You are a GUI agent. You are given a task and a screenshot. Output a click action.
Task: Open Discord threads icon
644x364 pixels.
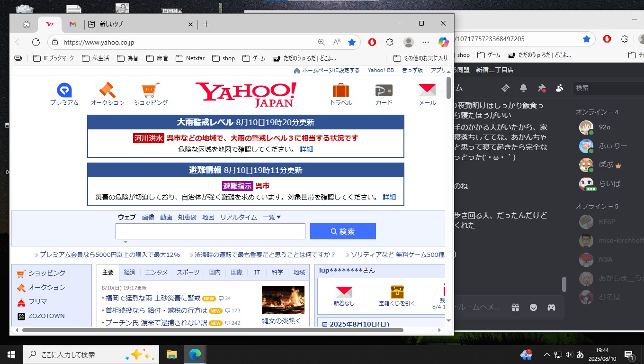click(x=505, y=88)
